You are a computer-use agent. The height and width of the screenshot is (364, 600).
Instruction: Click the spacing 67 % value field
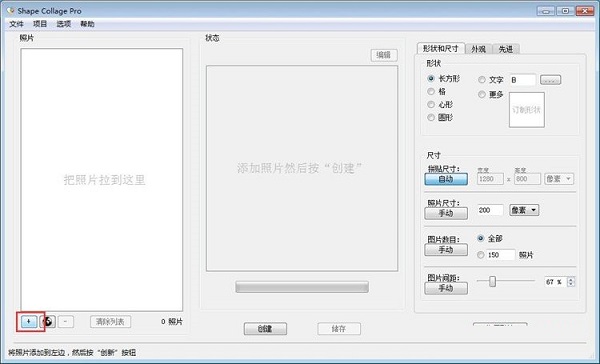[556, 282]
